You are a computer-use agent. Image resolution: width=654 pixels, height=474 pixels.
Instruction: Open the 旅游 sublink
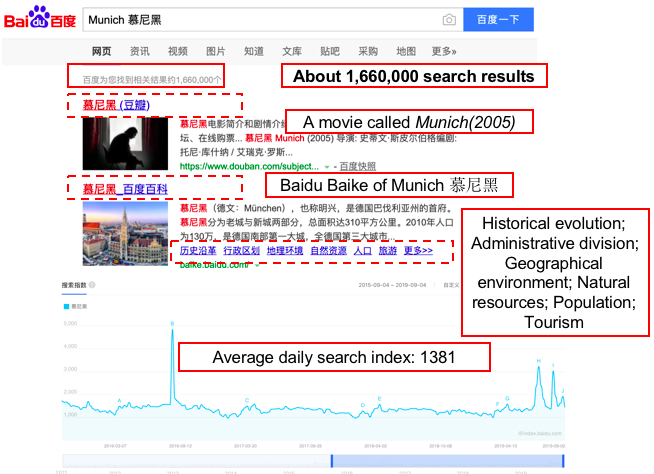(x=387, y=250)
